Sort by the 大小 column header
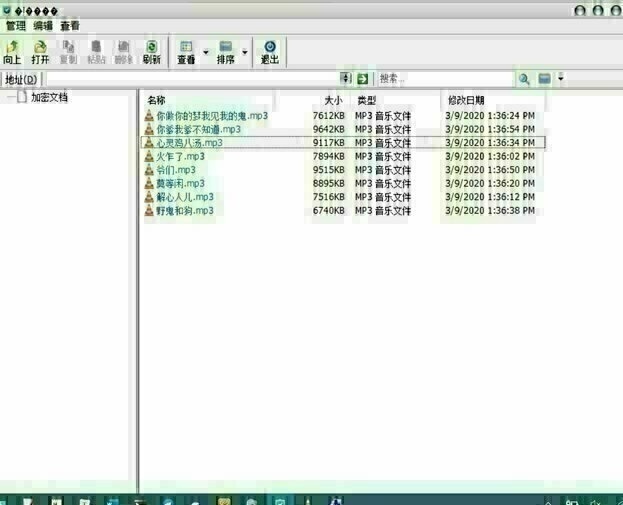Screen dimensions: 623x505 [333, 101]
